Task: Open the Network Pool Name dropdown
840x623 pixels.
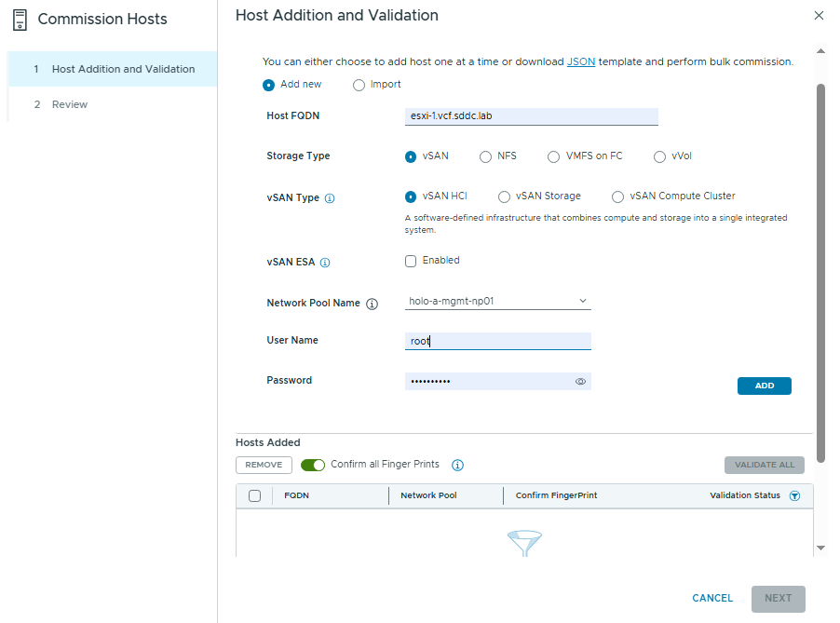Action: [498, 301]
